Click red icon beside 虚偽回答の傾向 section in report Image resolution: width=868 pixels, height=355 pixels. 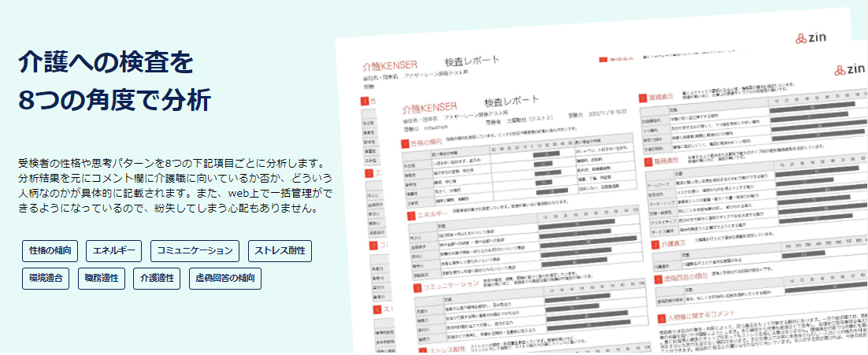(658, 279)
